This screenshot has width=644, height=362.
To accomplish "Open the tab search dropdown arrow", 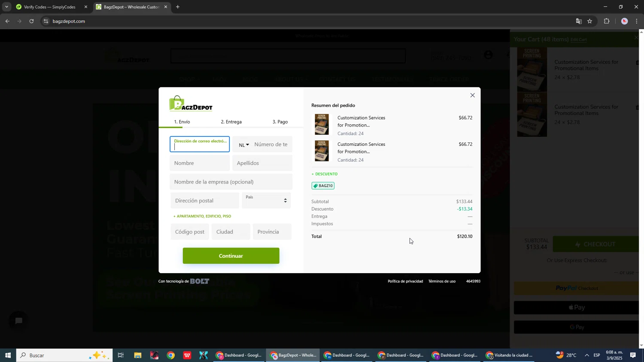I will pos(6,7).
